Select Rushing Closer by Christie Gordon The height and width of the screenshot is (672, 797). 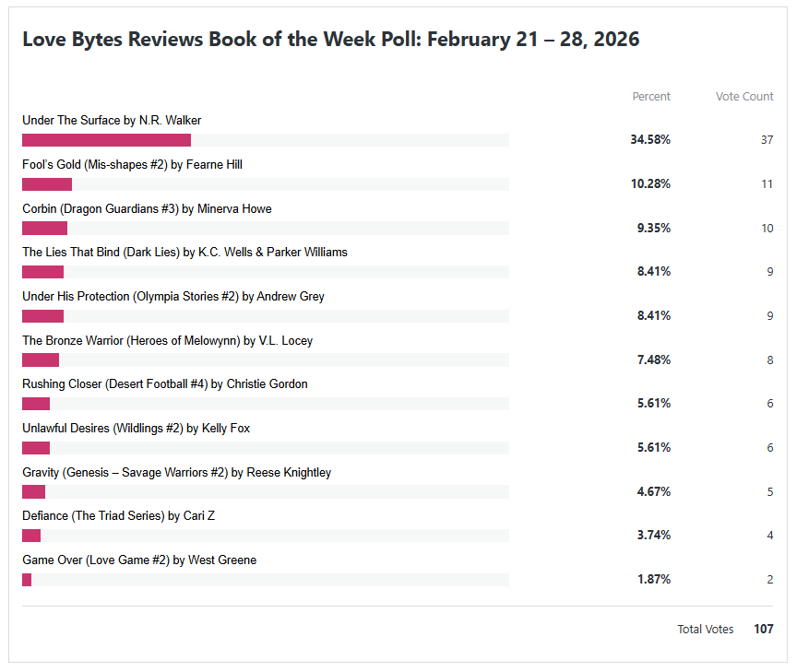click(x=165, y=384)
